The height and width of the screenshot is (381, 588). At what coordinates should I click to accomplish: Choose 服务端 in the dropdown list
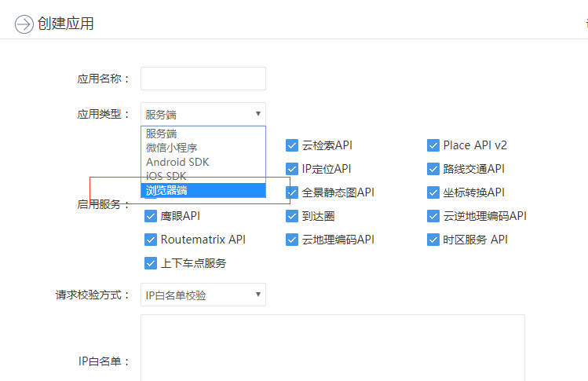point(203,134)
